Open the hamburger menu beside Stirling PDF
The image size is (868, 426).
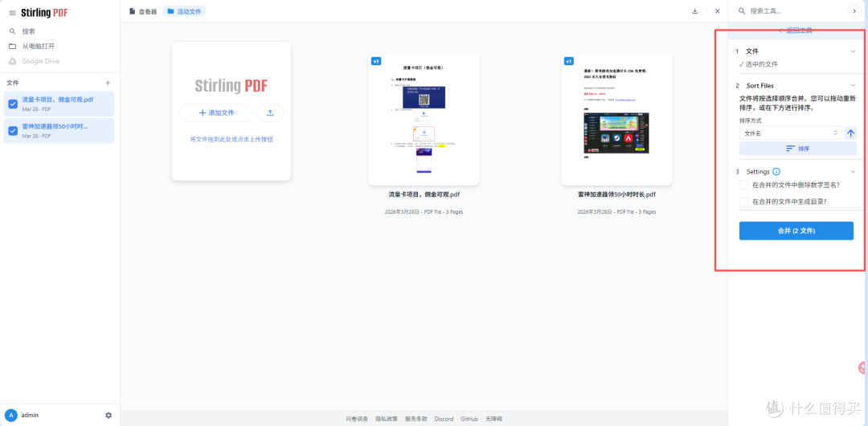pyautogui.click(x=12, y=13)
